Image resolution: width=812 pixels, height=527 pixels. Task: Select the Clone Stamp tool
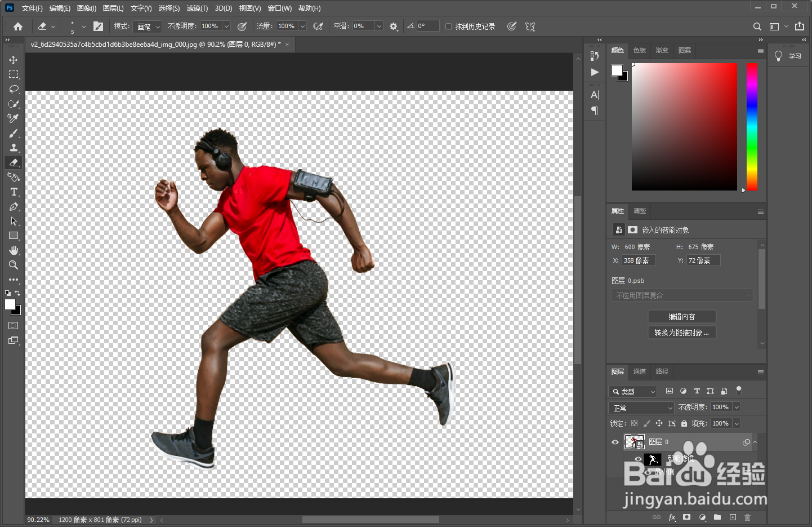coord(14,148)
